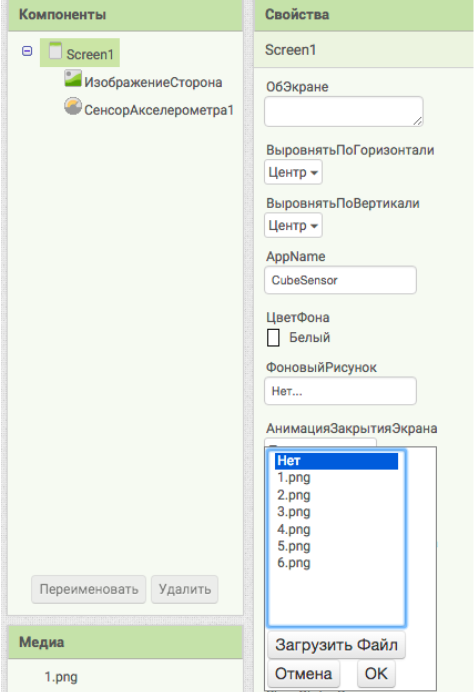
Task: Click the СенсорАкселерометра1 sensor icon
Action: coord(73,106)
